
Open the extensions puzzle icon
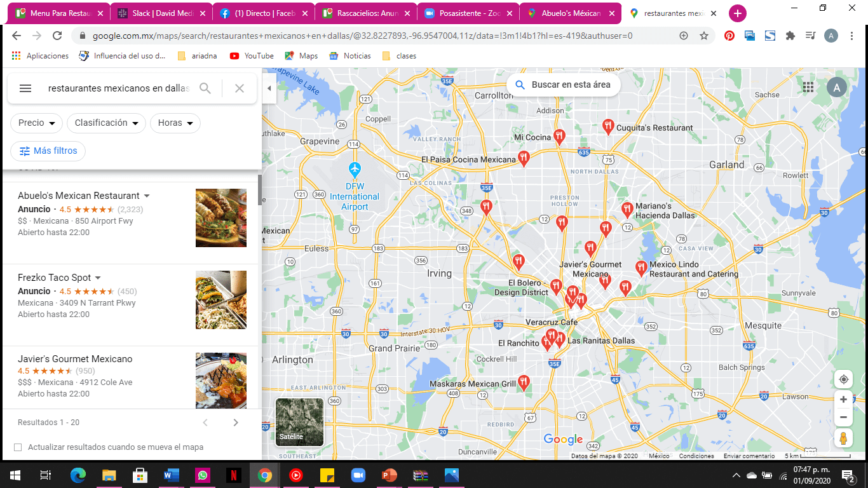[x=790, y=36]
